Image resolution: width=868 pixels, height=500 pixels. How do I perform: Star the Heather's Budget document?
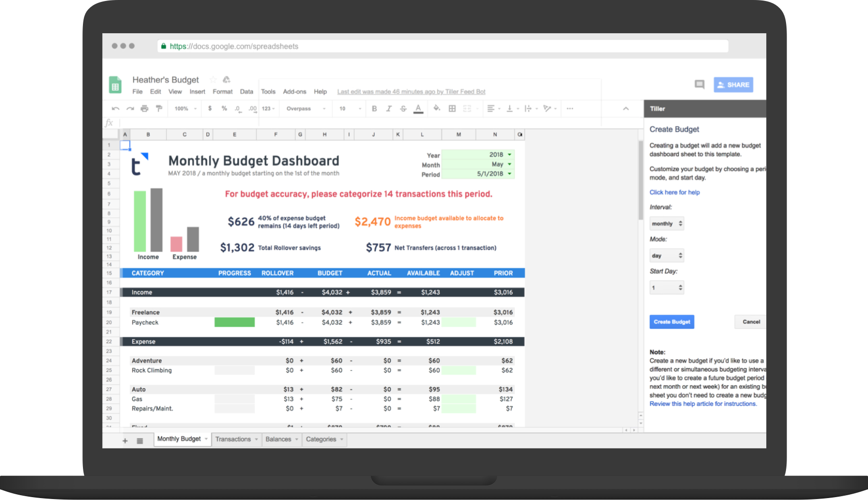point(213,80)
